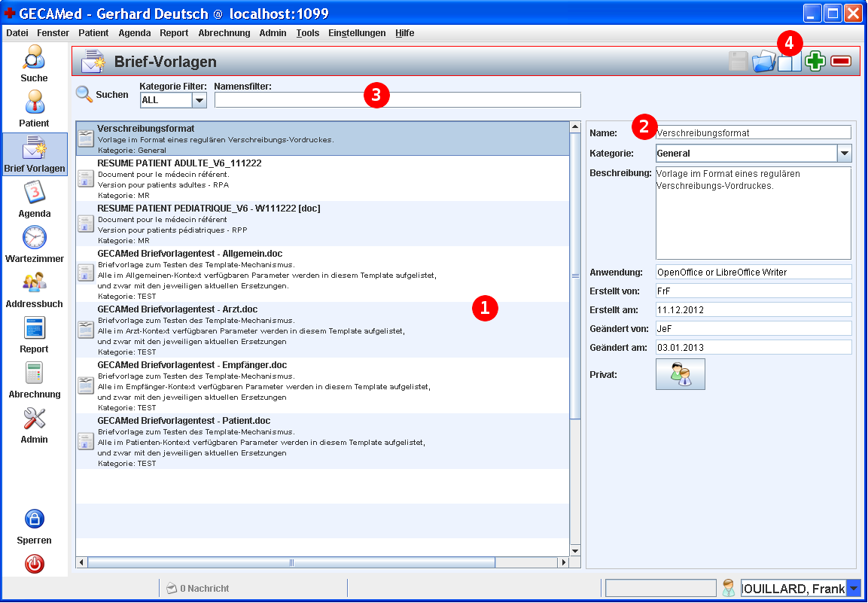Viewport: 868px width, 603px height.
Task: Open the Abrechnung menu
Action: point(224,33)
